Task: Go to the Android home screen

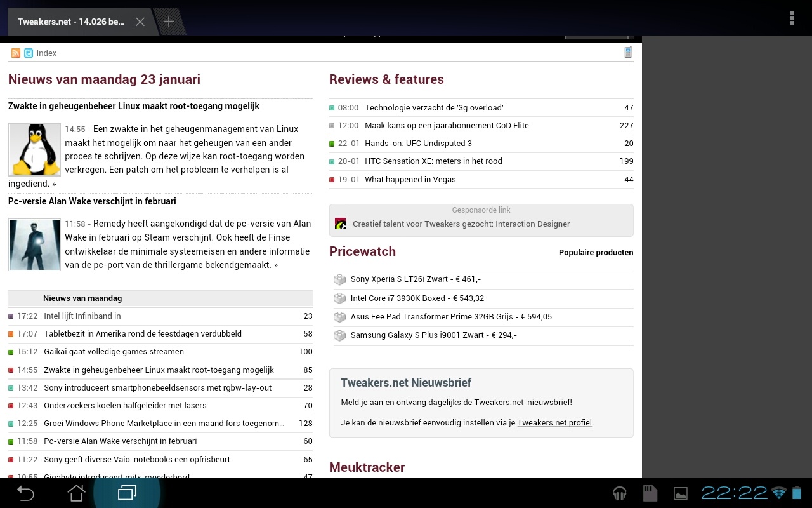Action: click(76, 493)
